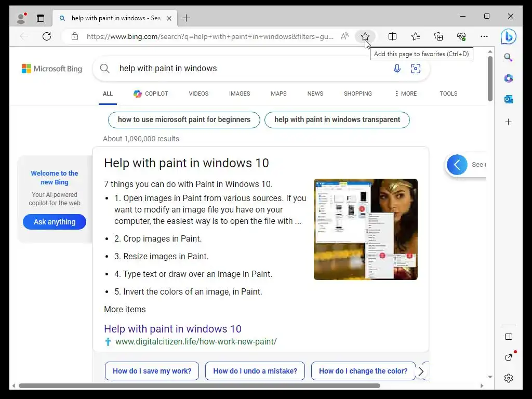The image size is (532, 399).
Task: Click the Bing search magnifier icon
Action: point(105,69)
